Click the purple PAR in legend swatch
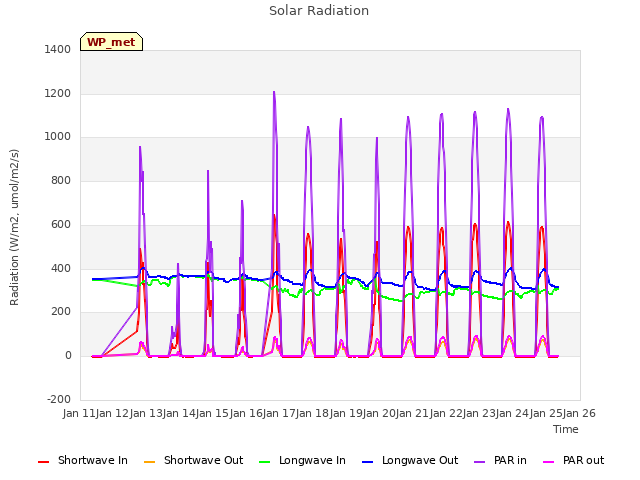The height and width of the screenshot is (480, 640). pyautogui.click(x=480, y=462)
